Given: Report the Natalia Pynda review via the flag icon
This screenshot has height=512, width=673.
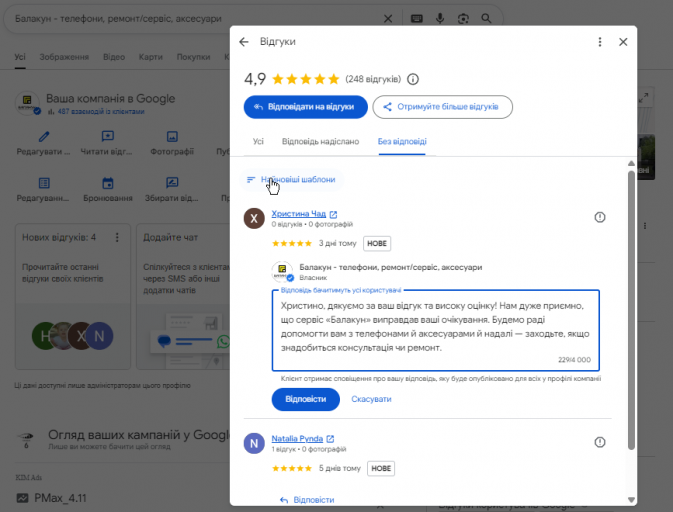Looking at the screenshot, I should pos(600,442).
